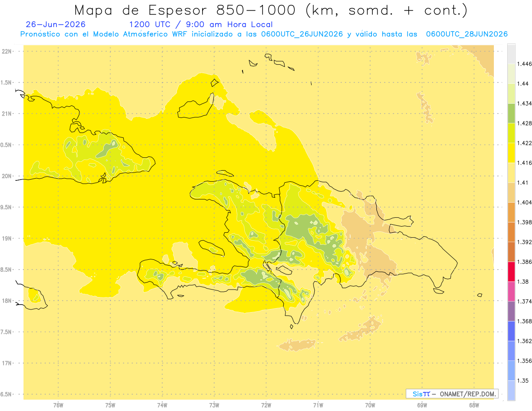Click the blue swatch between 1.368 and 1.362

pos(511,331)
